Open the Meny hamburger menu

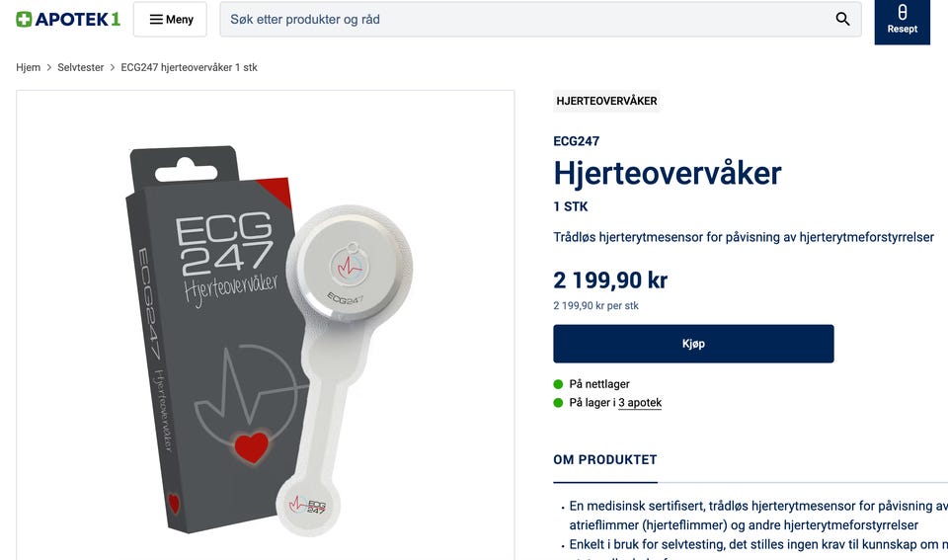click(170, 20)
